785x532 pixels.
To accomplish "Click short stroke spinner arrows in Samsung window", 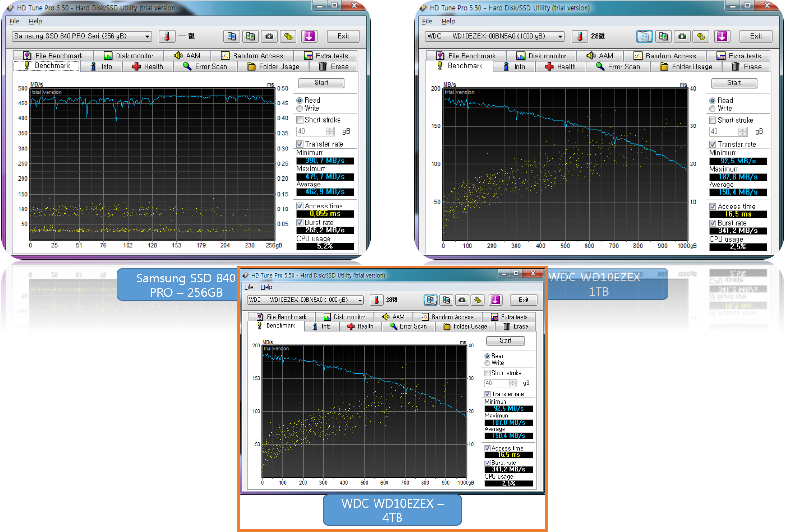I will click(330, 131).
